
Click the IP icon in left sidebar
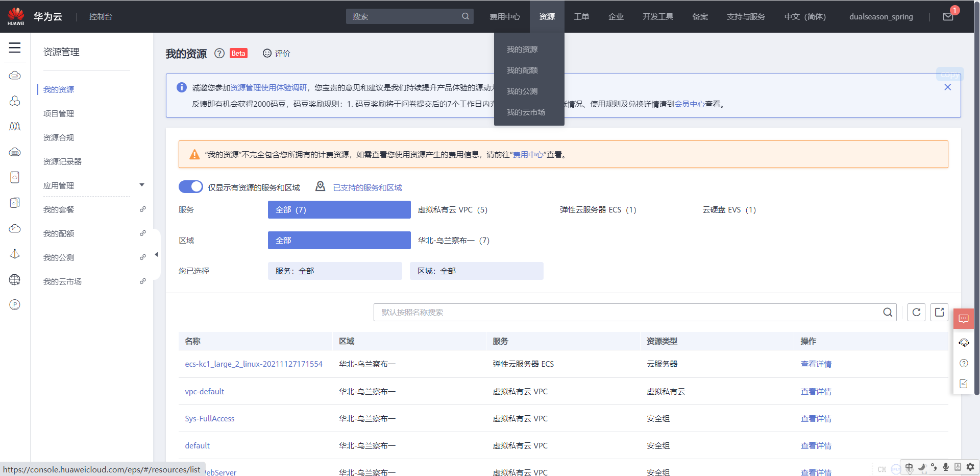coord(15,305)
